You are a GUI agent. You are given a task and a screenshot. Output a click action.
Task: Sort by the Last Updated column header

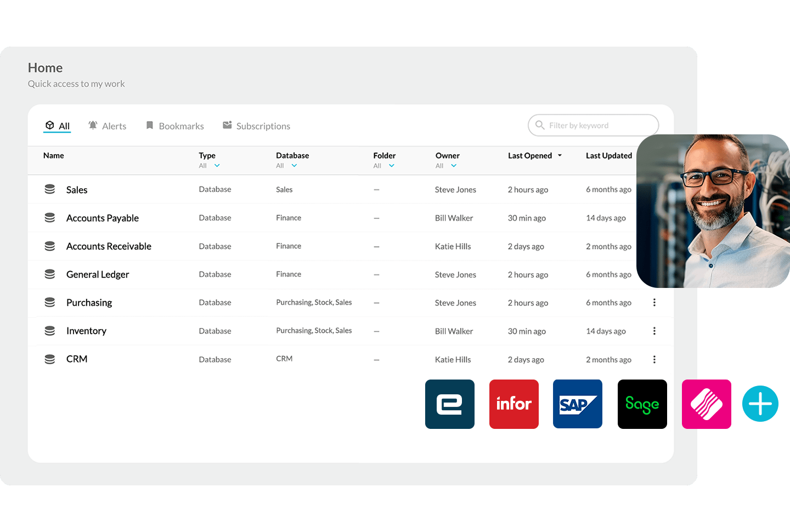tap(609, 156)
